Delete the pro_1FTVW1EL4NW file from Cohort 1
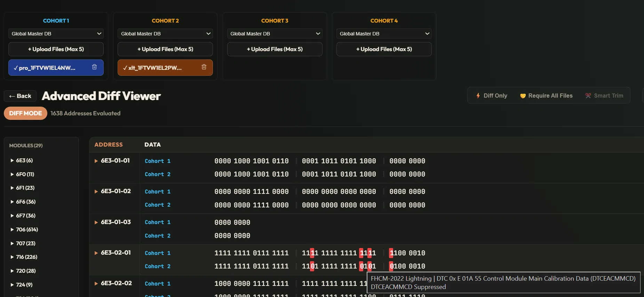The image size is (644, 297). click(x=94, y=67)
